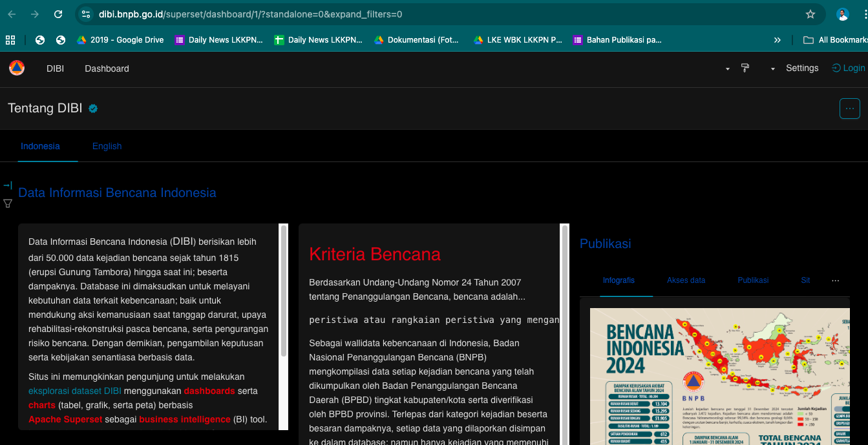This screenshot has height=445, width=868.
Task: Expand the filter bar arrow icon
Action: tap(8, 185)
